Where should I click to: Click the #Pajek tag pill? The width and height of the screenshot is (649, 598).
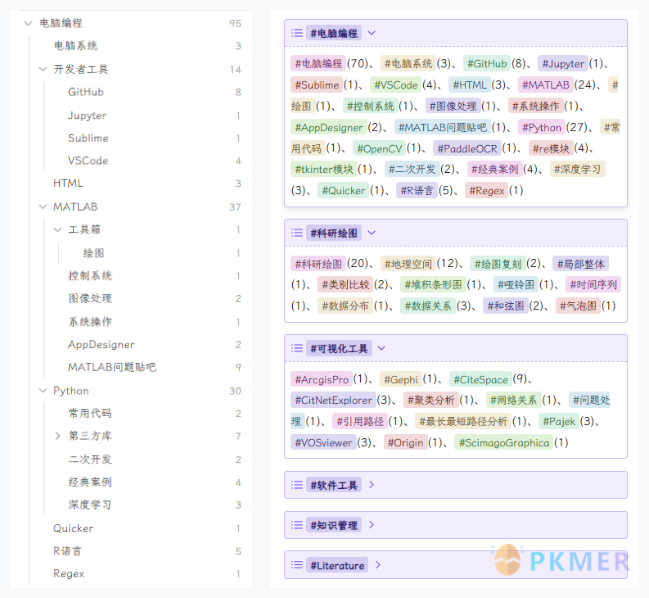click(x=559, y=421)
